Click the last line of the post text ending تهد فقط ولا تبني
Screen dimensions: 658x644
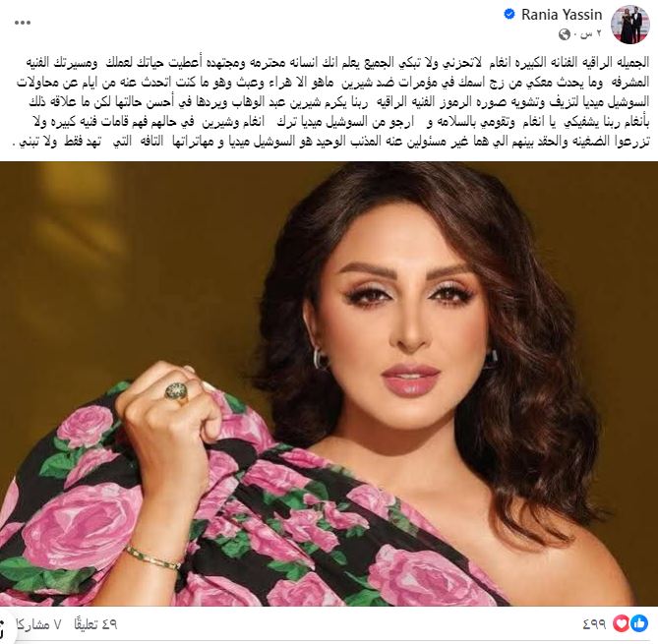coord(331,142)
